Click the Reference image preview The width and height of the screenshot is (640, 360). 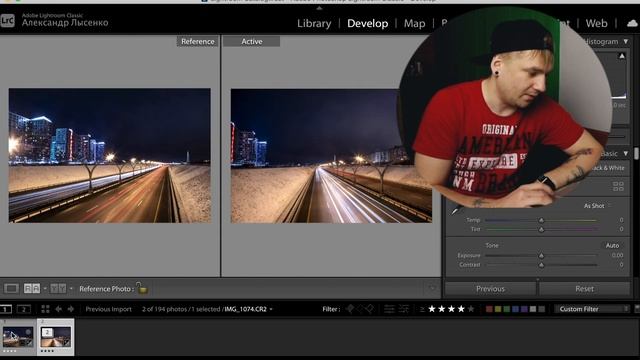coord(110,156)
